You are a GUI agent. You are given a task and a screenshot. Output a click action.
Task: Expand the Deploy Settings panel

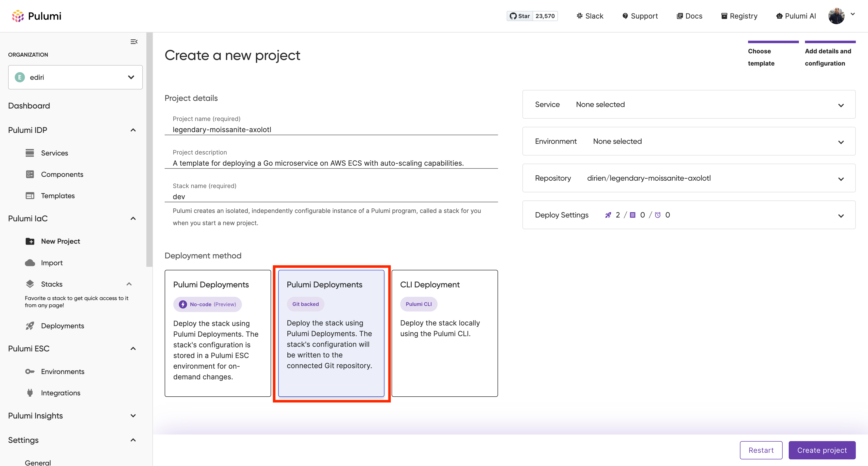point(689,215)
